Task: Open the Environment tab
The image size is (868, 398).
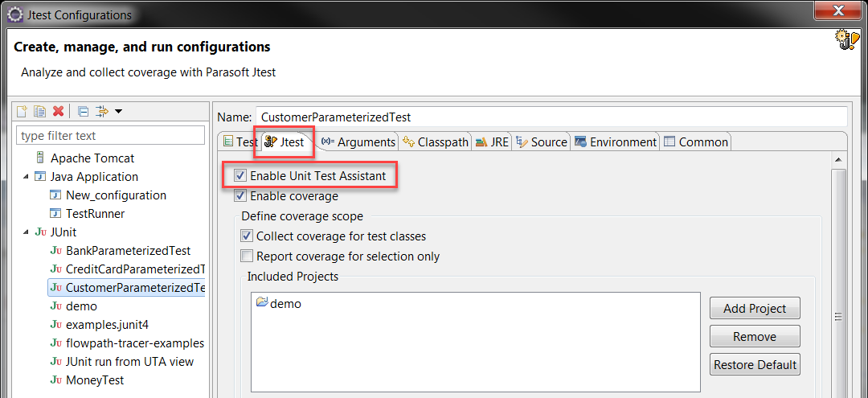Action: (x=615, y=142)
